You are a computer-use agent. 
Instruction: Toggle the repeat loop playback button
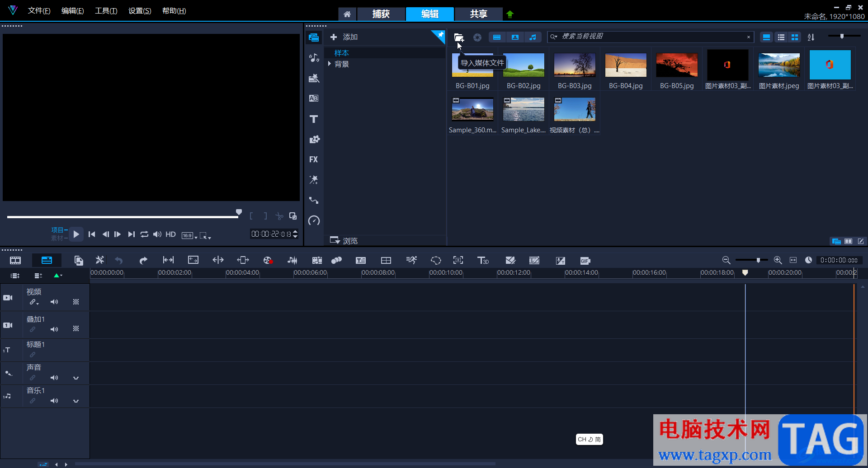coord(144,234)
